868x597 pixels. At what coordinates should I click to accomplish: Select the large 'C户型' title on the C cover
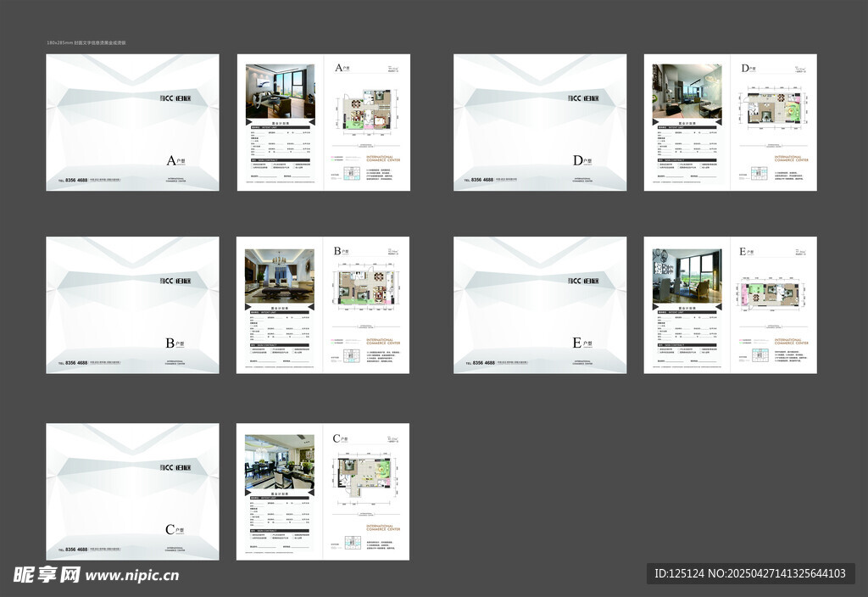point(175,530)
